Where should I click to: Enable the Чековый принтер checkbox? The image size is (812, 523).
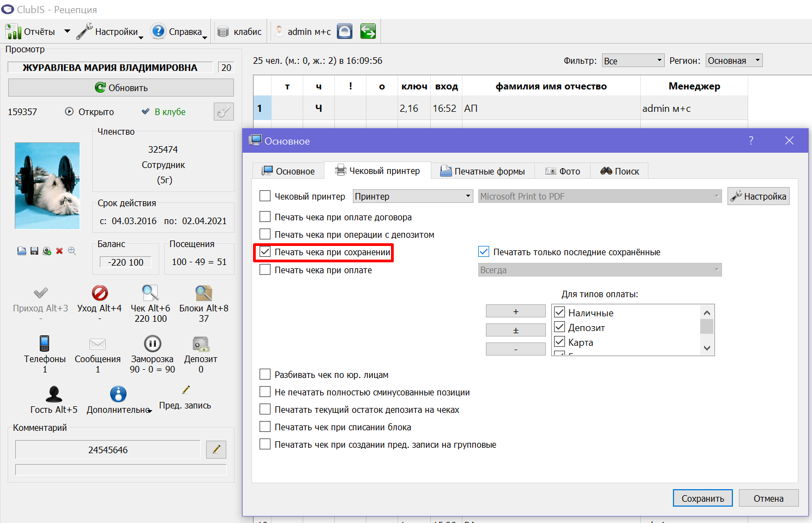(265, 196)
